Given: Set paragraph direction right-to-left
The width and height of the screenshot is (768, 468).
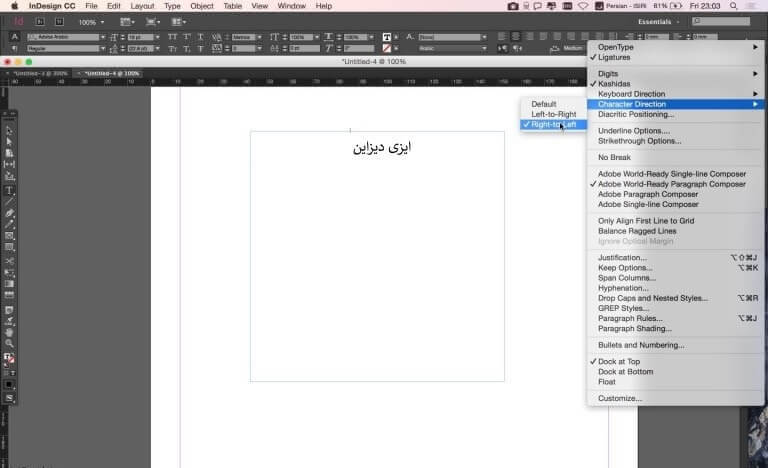Looking at the screenshot, I should click(x=517, y=49).
